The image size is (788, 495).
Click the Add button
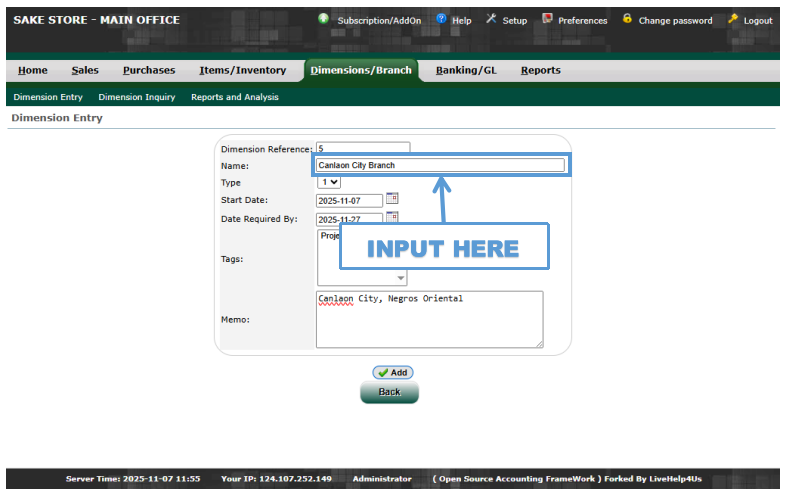point(392,372)
